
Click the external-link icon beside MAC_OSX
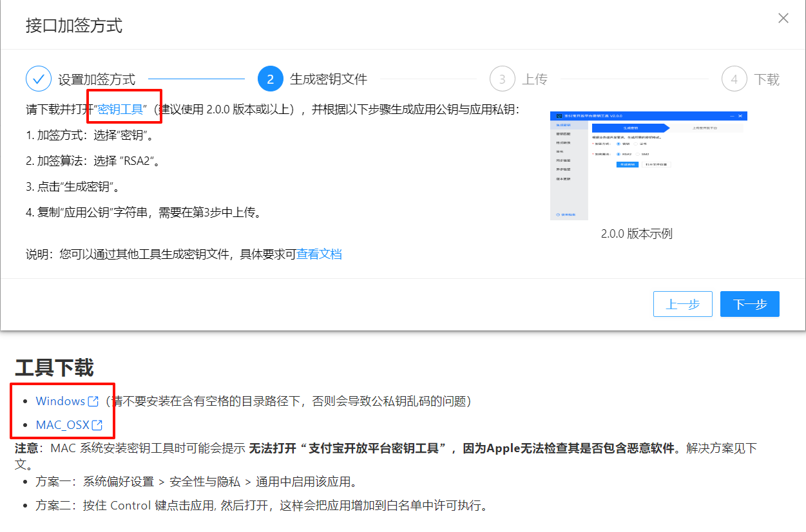pyautogui.click(x=98, y=425)
